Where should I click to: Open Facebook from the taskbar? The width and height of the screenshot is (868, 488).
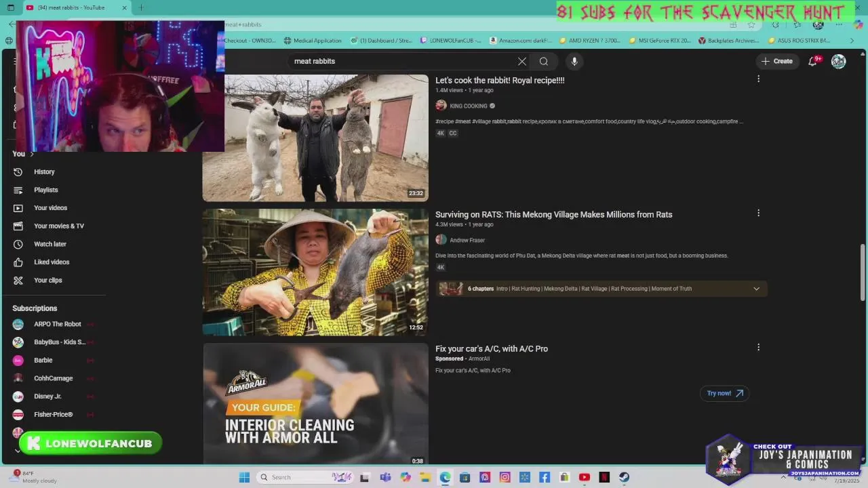tap(545, 477)
